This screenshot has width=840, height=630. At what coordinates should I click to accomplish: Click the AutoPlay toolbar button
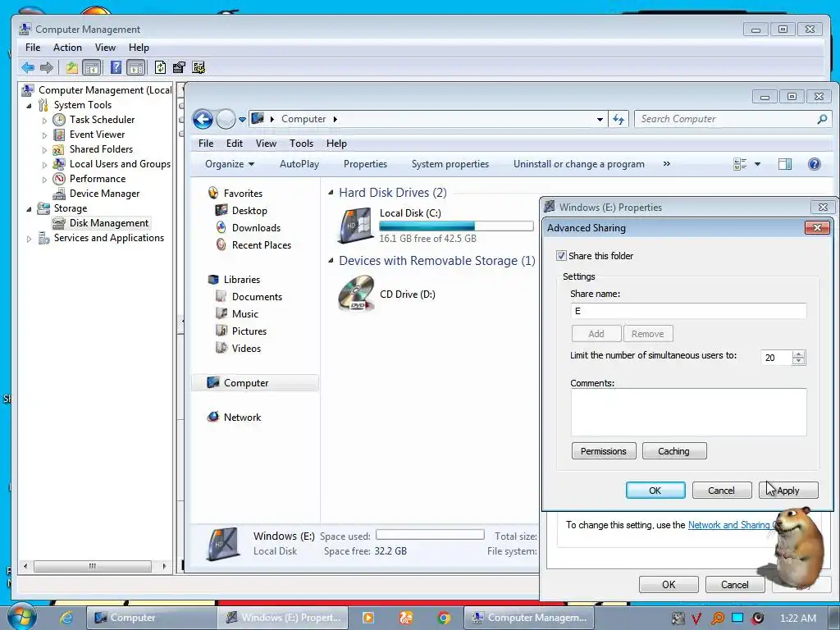tap(299, 164)
